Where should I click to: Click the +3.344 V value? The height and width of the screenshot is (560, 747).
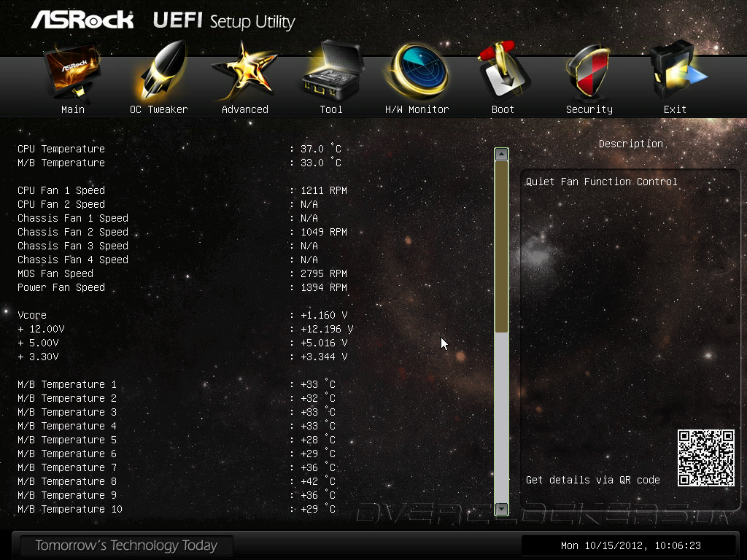pos(324,357)
